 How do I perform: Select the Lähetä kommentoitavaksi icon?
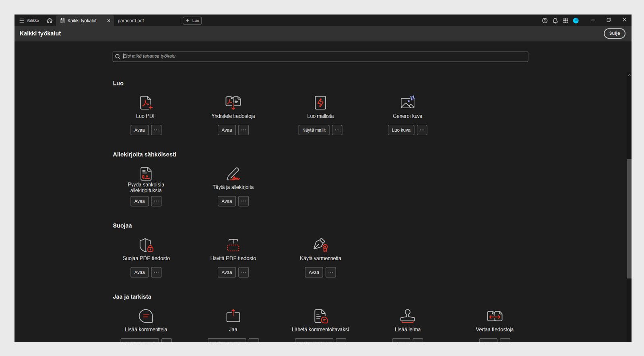[320, 316]
